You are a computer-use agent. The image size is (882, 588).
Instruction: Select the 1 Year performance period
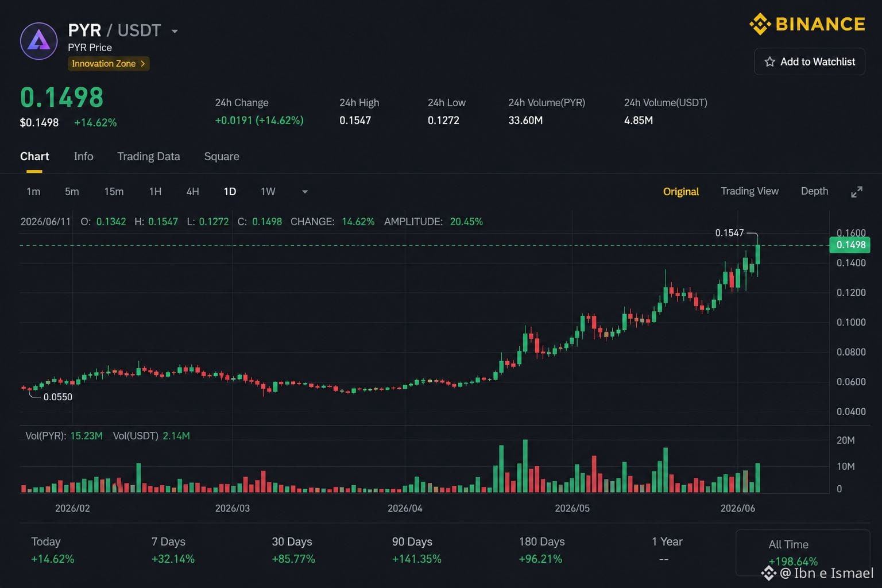[667, 550]
